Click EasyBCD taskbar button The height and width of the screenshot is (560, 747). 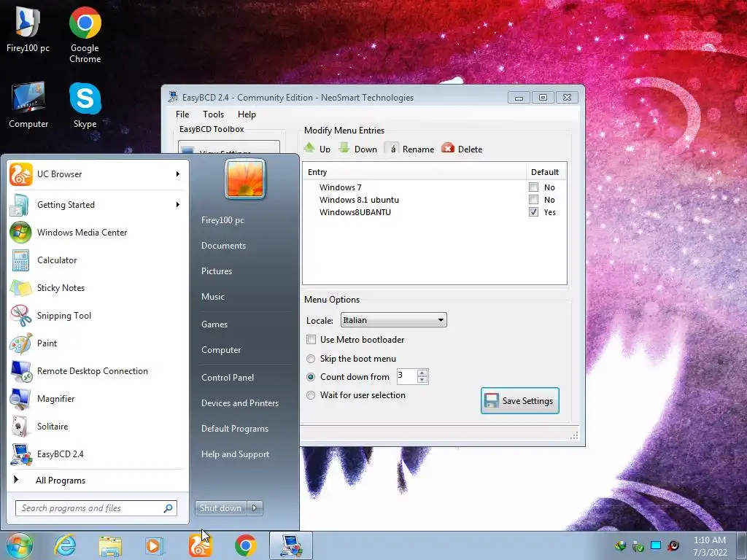click(291, 545)
